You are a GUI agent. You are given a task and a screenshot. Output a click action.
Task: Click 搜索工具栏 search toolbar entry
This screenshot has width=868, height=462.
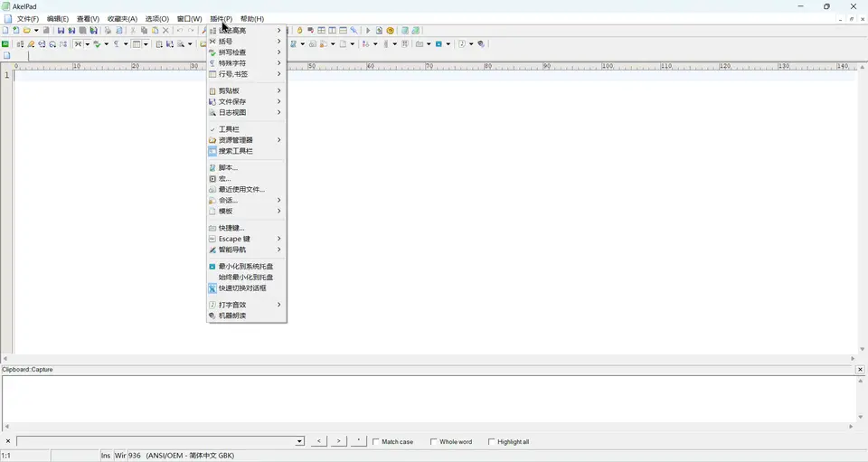(x=235, y=151)
